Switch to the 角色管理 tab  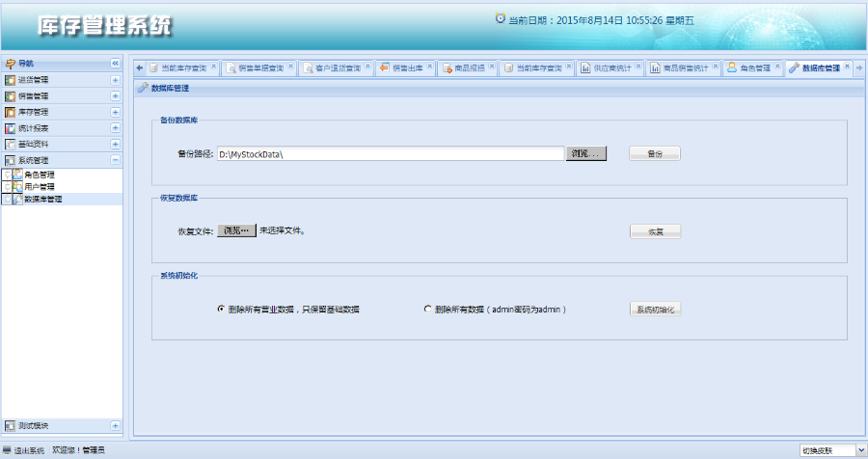[755, 68]
